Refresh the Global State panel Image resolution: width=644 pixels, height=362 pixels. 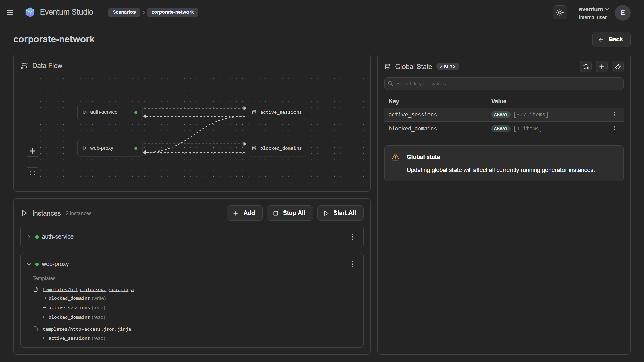click(586, 67)
